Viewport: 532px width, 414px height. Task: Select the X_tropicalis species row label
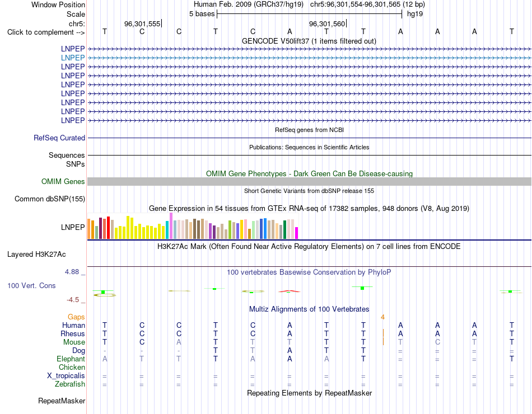pyautogui.click(x=66, y=376)
